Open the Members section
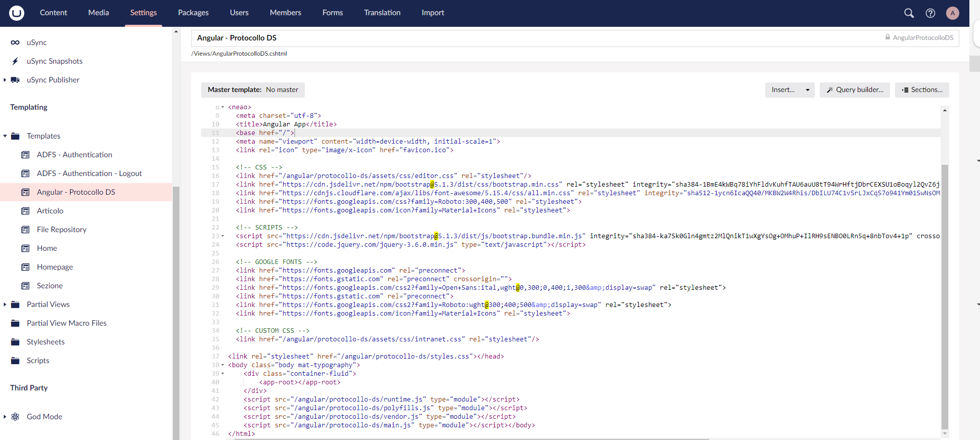Image resolution: width=980 pixels, height=440 pixels. point(286,13)
